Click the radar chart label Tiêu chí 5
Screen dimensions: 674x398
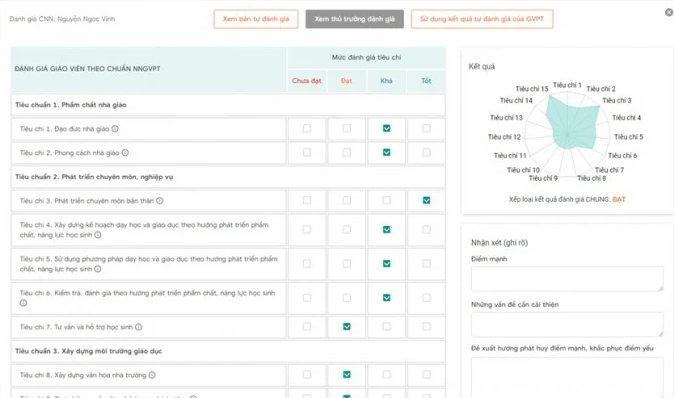[628, 137]
